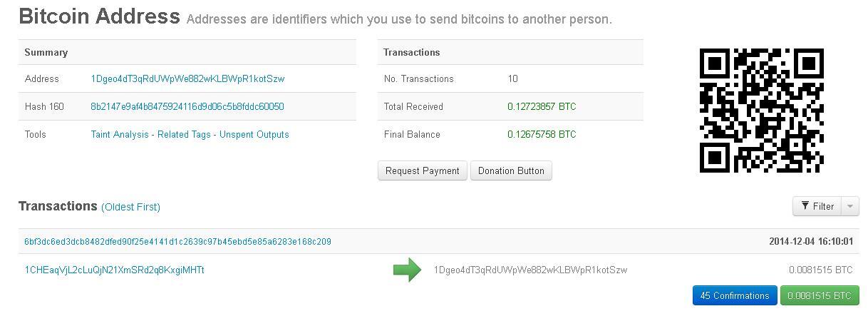Click the Hash 160 value link

187,106
